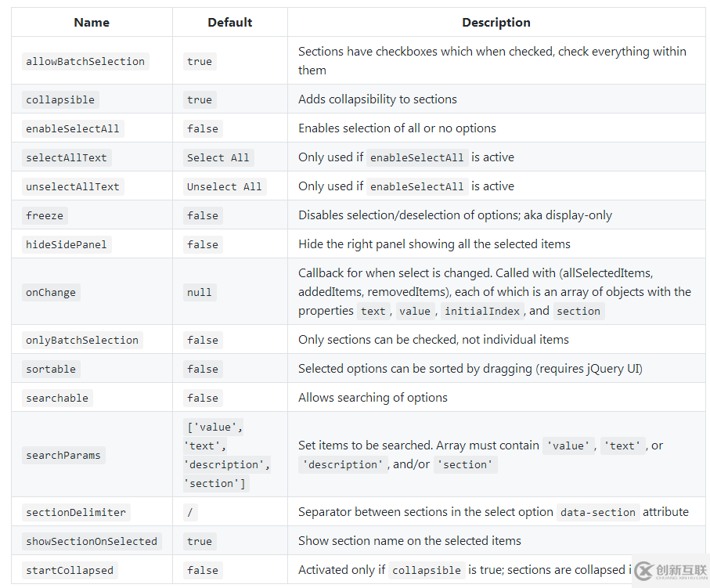Select the freeze option name
This screenshot has height=588, width=710.
45,215
